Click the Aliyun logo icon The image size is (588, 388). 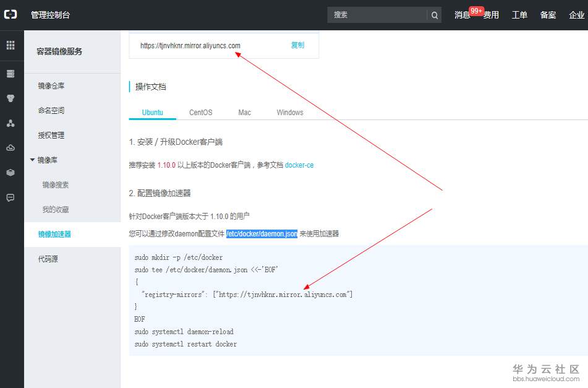(x=11, y=15)
